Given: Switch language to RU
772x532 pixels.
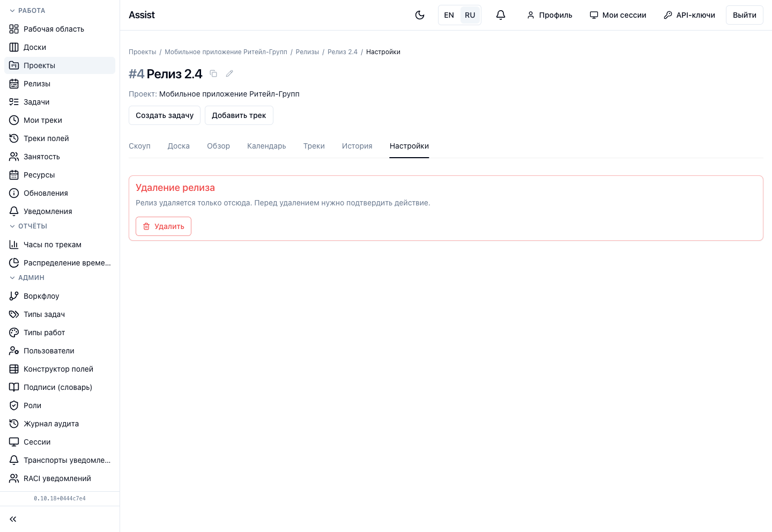Looking at the screenshot, I should [x=470, y=15].
